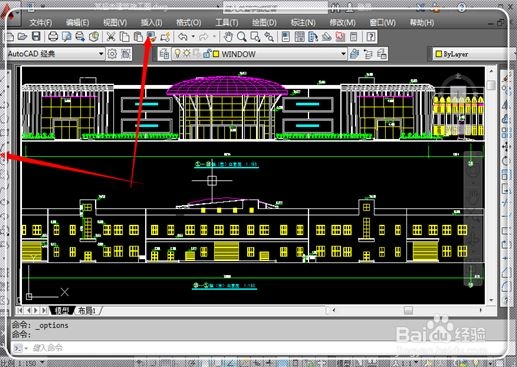Activate the Match Properties brush icon
The image size is (517, 367).
[152, 36]
